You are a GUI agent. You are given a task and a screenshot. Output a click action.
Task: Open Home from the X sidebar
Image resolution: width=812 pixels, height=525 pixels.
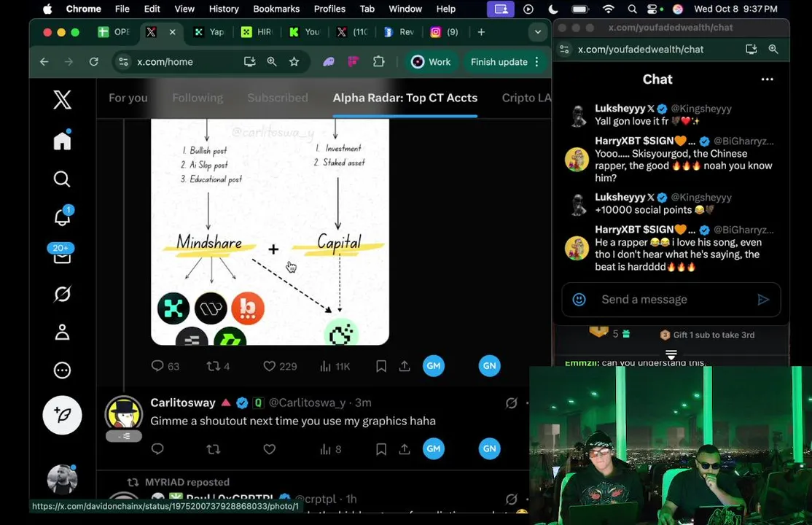[62, 140]
